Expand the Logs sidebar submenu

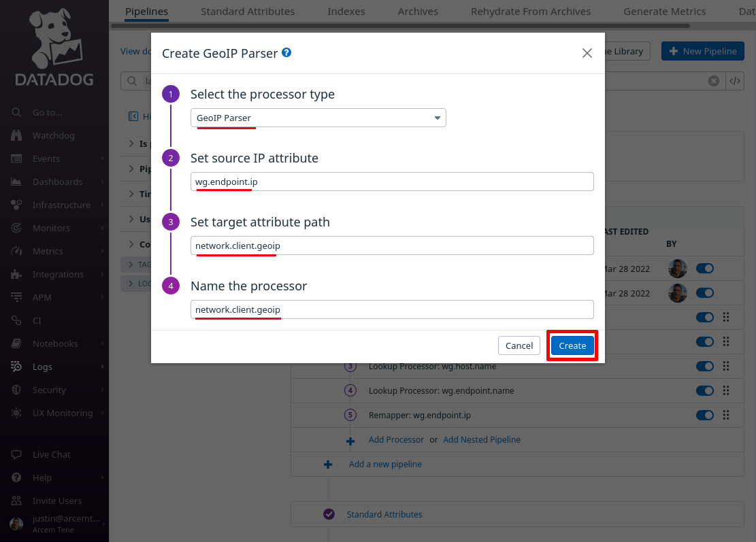coord(102,367)
